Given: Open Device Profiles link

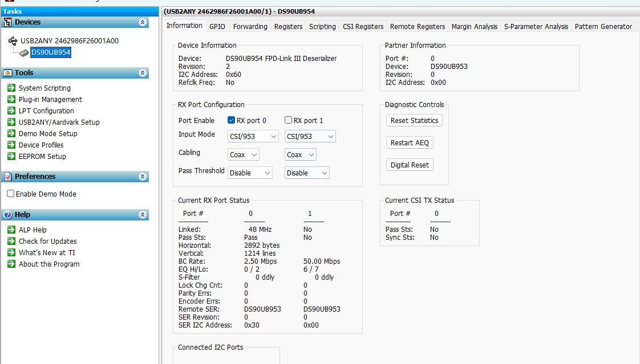Looking at the screenshot, I should (x=41, y=145).
